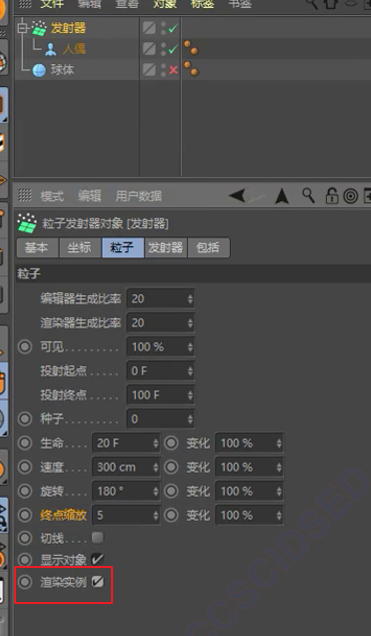371x636 pixels.
Task: Open the attribute manager search magnifier
Action: tap(309, 196)
